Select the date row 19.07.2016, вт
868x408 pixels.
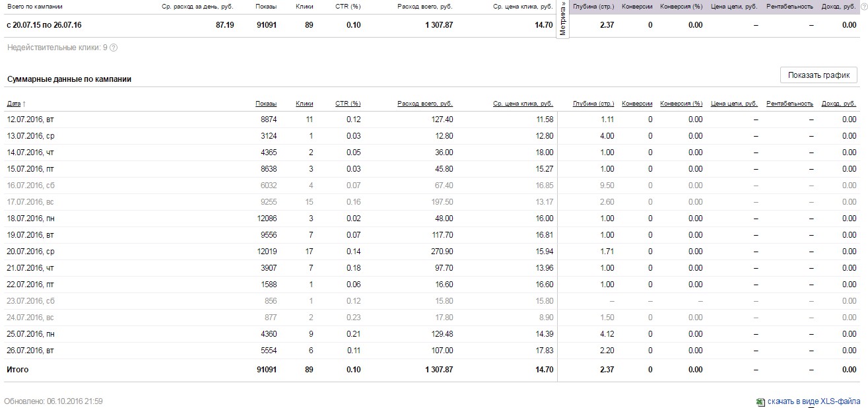pyautogui.click(x=30, y=235)
